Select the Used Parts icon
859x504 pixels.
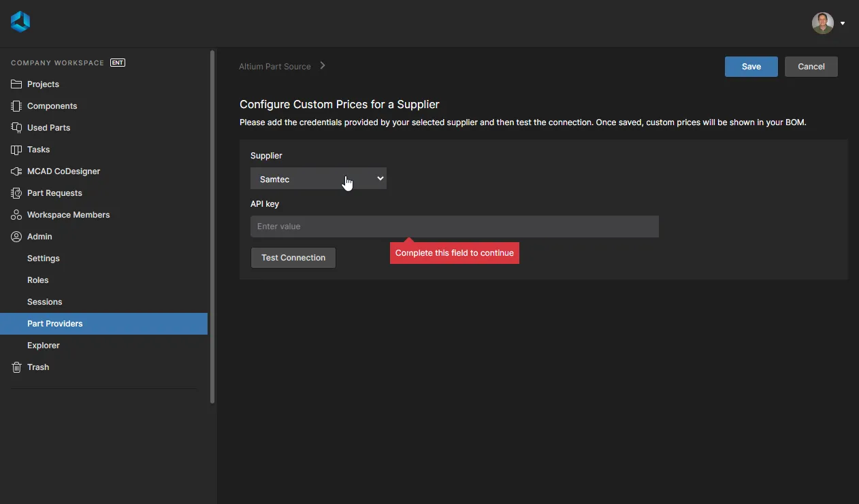coord(16,128)
